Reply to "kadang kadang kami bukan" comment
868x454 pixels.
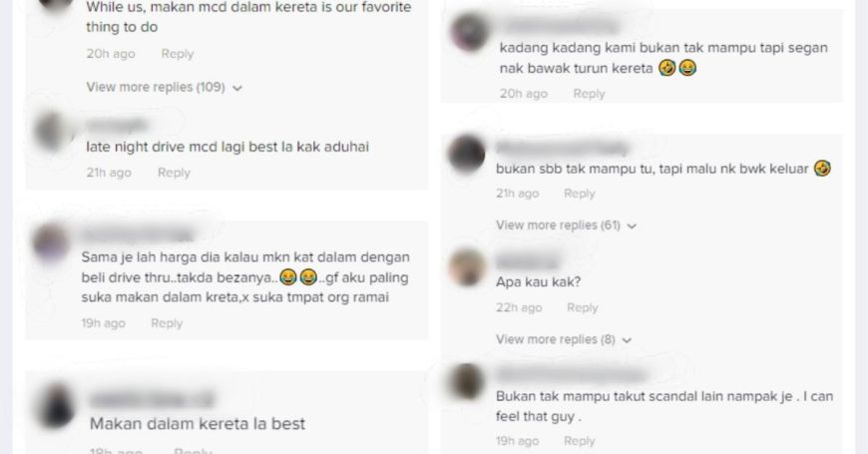(589, 94)
